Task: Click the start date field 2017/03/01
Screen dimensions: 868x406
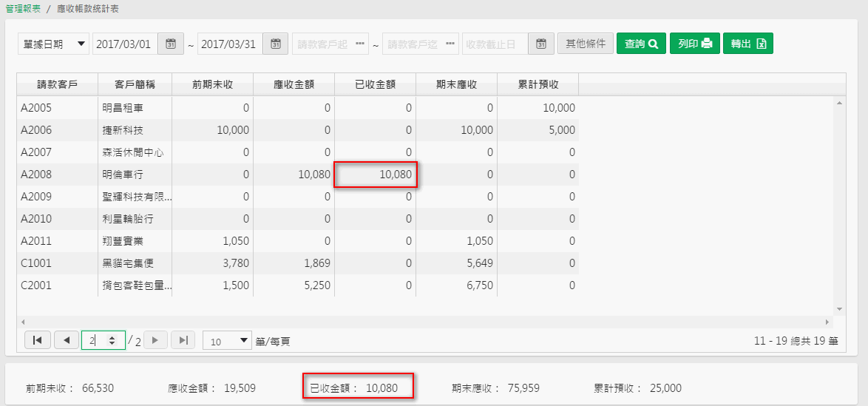Action: tap(125, 44)
